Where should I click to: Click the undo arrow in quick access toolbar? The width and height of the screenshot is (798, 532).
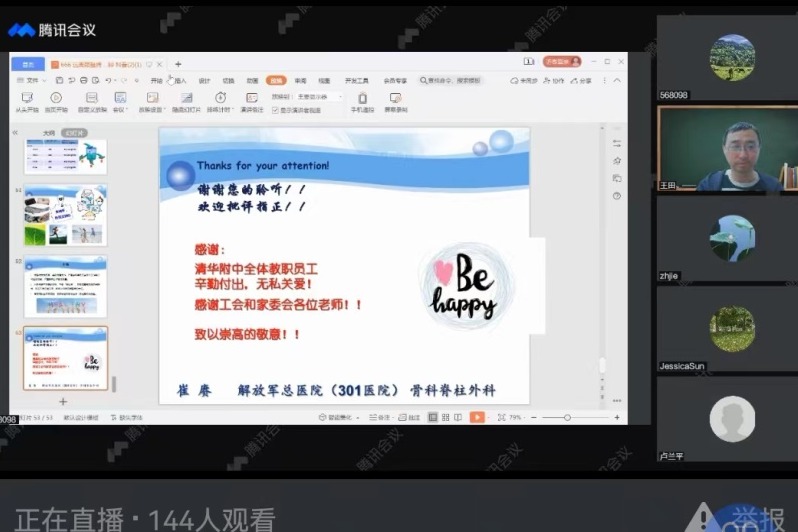point(108,80)
